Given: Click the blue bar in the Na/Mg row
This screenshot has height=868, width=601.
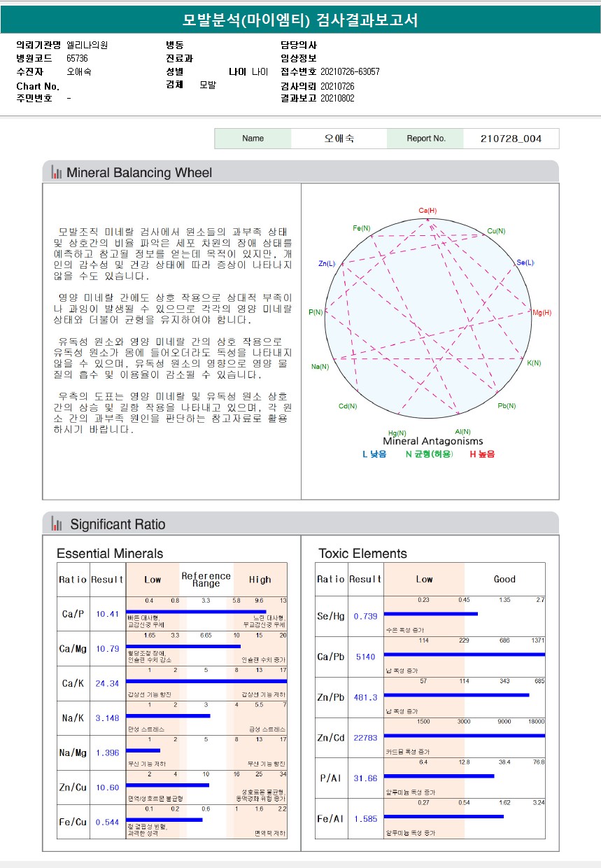Looking at the screenshot, I should (143, 751).
